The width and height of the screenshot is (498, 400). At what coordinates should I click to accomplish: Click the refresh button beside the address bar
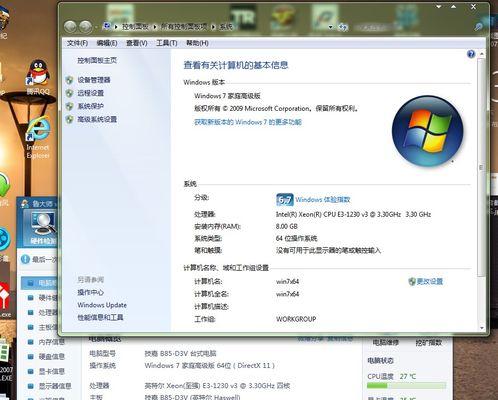343,27
